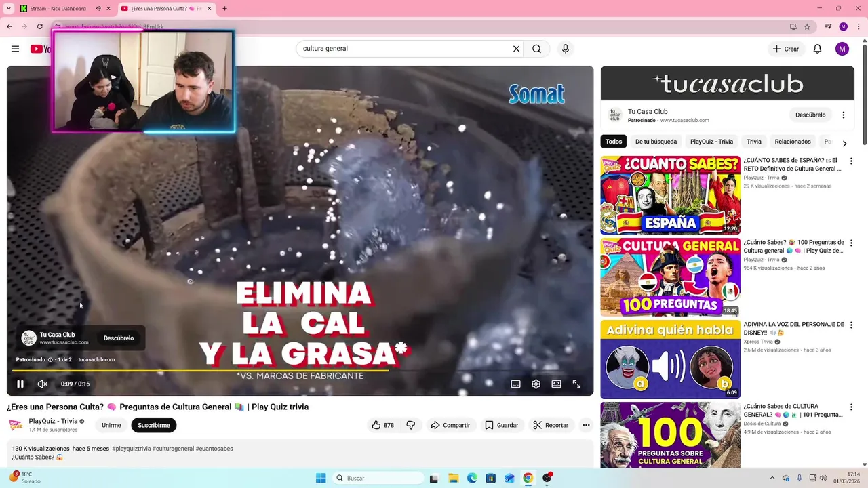Toggle subtitles in the player
Screen dimensions: 868x488
tap(515, 384)
